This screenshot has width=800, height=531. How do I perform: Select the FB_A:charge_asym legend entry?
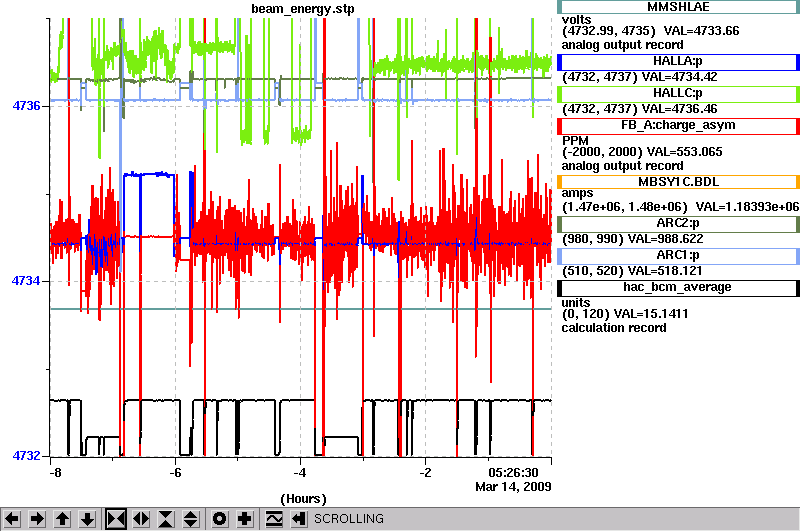click(678, 126)
